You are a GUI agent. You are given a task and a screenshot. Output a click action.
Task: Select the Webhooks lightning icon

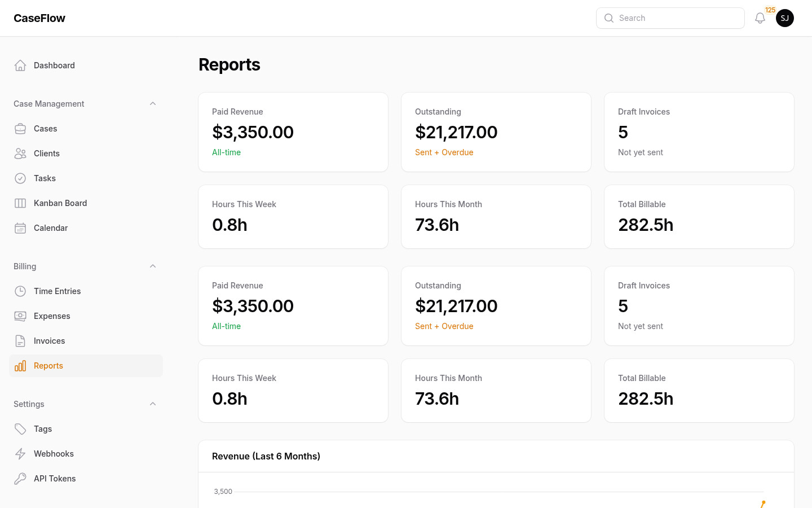(20, 453)
